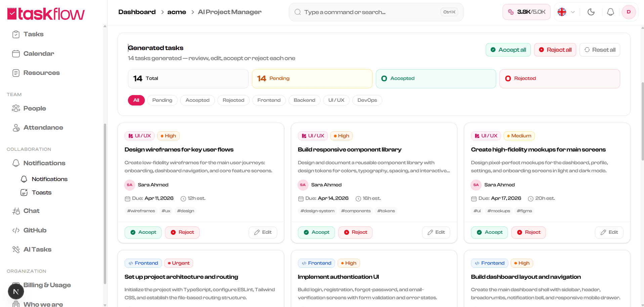
Task: Click the Urgent priority badge
Action: [x=179, y=263]
